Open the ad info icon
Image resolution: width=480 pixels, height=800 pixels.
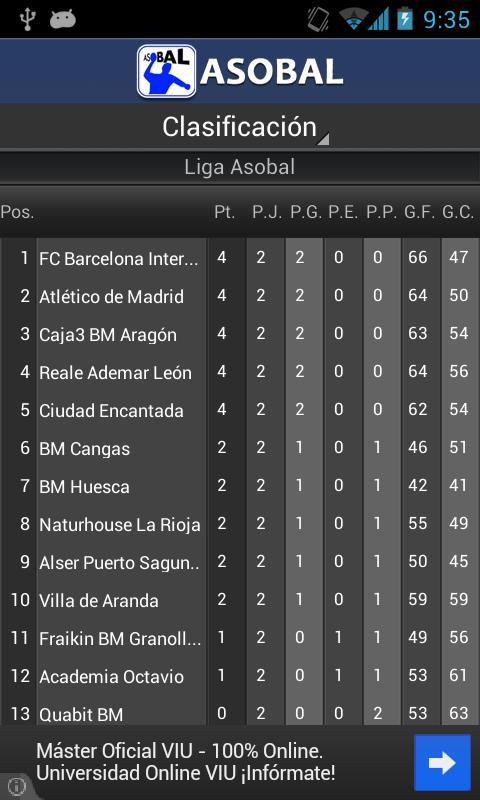click(x=16, y=784)
